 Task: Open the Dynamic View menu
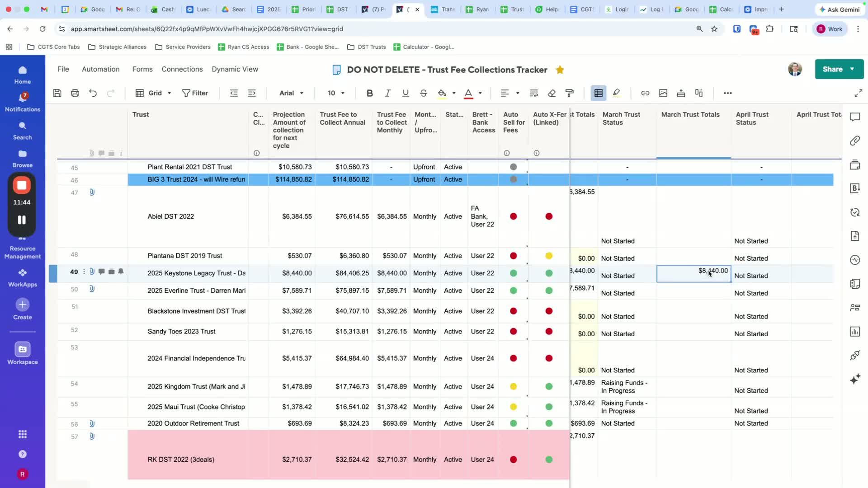[235, 69]
